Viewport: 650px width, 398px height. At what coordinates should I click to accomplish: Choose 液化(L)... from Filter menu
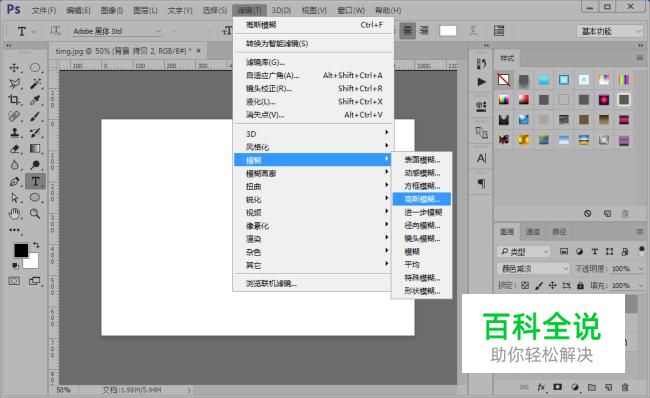click(x=313, y=102)
